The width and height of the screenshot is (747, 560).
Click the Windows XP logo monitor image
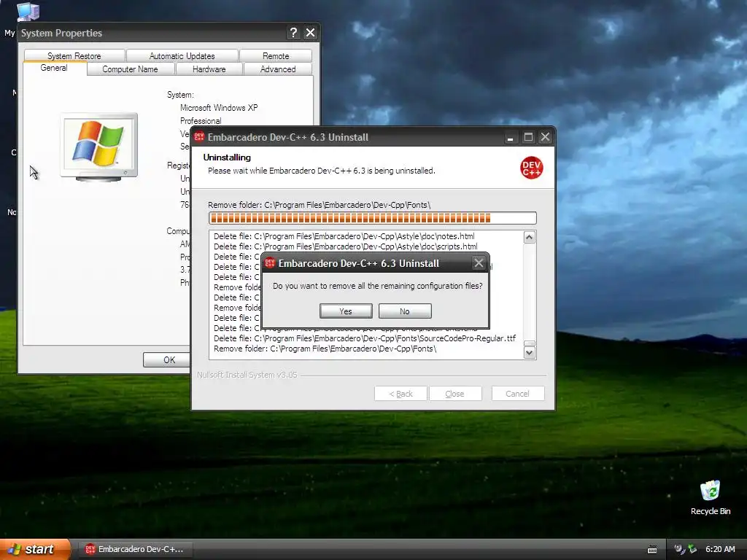point(99,147)
